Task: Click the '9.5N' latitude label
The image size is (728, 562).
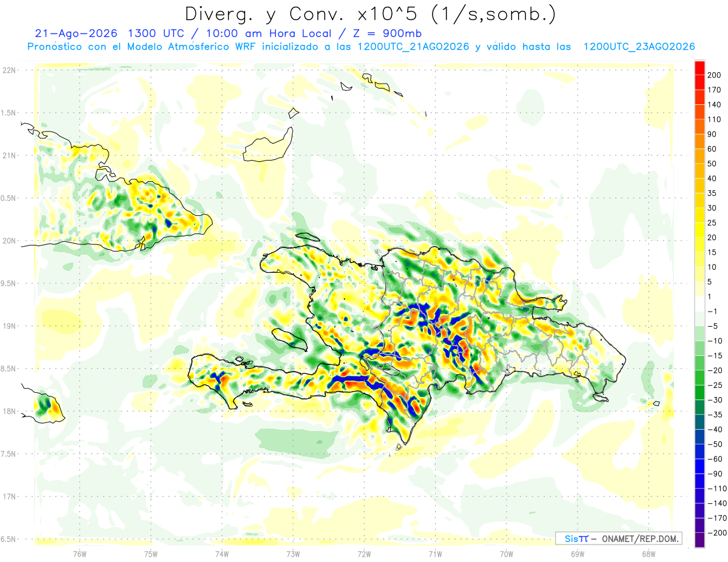Action: [x=8, y=283]
